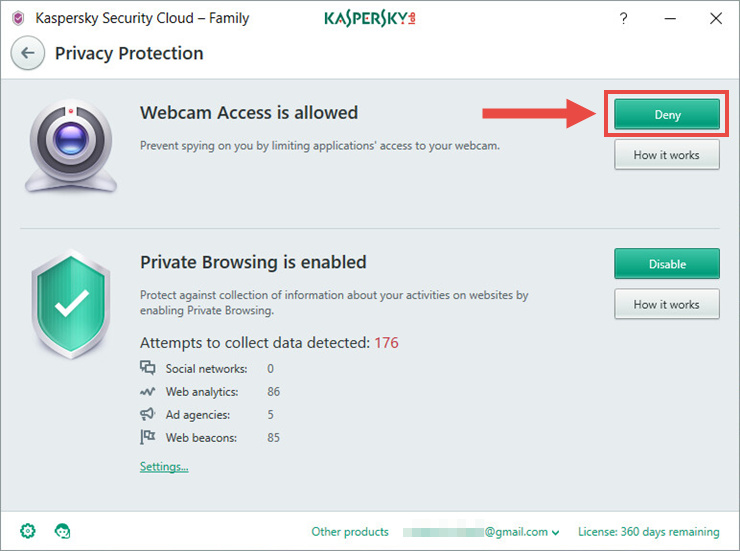Viewport: 740px width, 551px height.
Task: Click the support agent face icon
Action: [62, 531]
